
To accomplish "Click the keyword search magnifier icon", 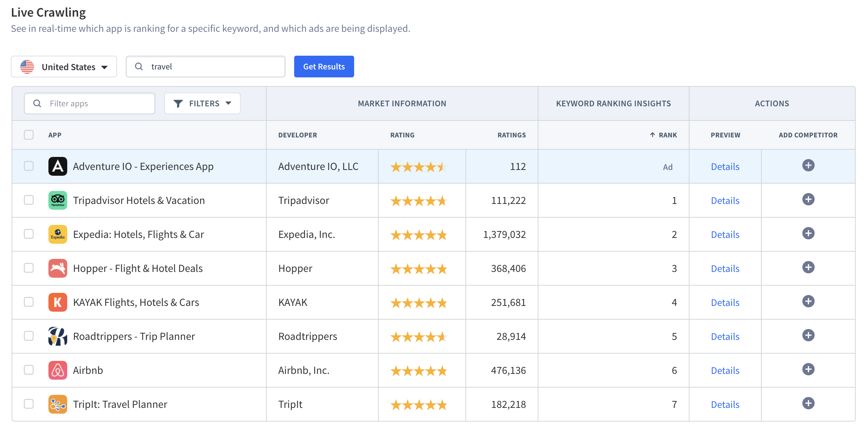I will coord(139,67).
